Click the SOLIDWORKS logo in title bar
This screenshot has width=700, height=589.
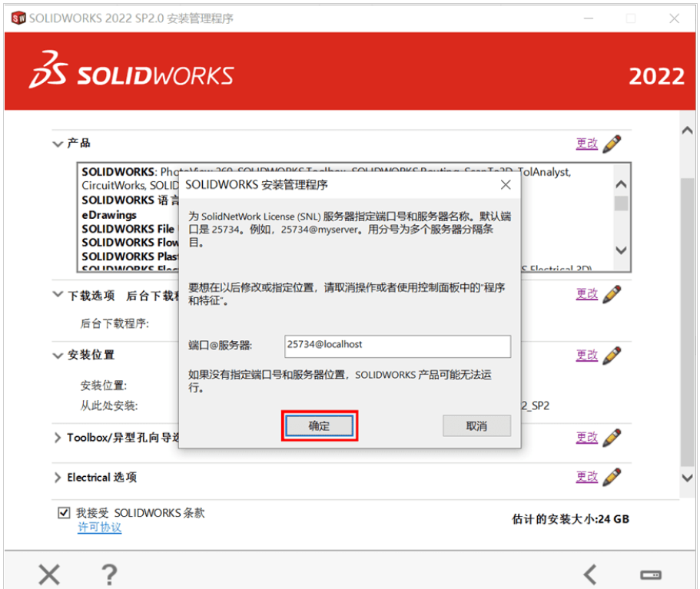18,18
